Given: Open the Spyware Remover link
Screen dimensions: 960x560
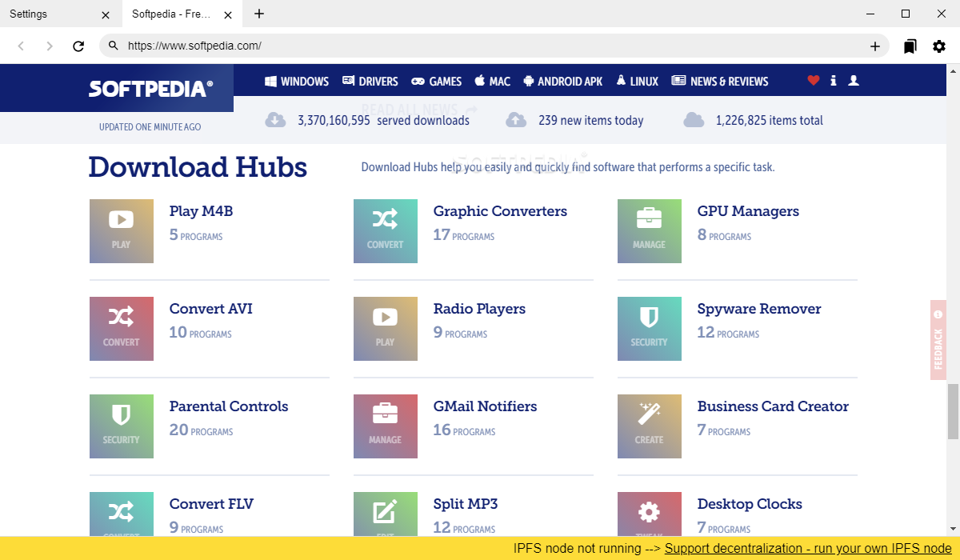Looking at the screenshot, I should 759,309.
